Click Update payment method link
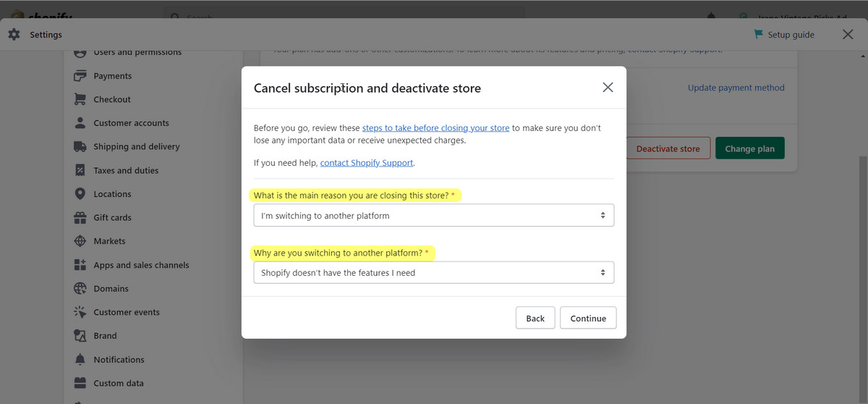The image size is (868, 404). coord(736,88)
